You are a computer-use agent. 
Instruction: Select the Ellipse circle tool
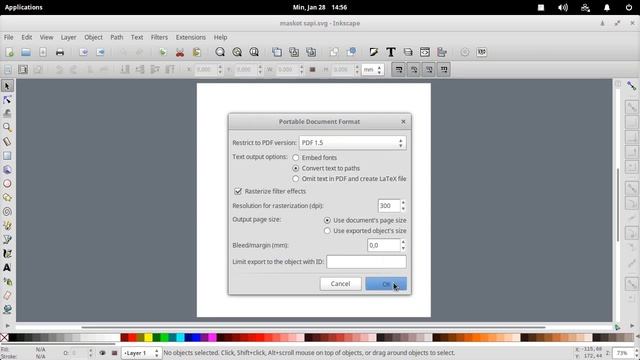[7, 184]
